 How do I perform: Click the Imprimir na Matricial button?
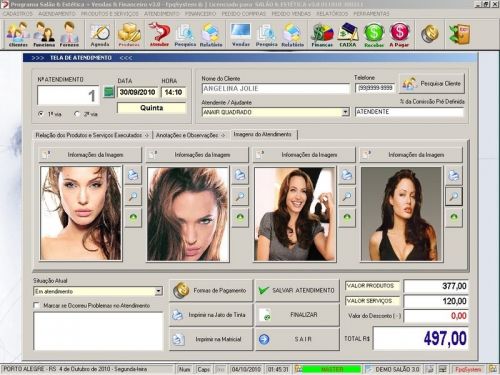[x=211, y=339]
